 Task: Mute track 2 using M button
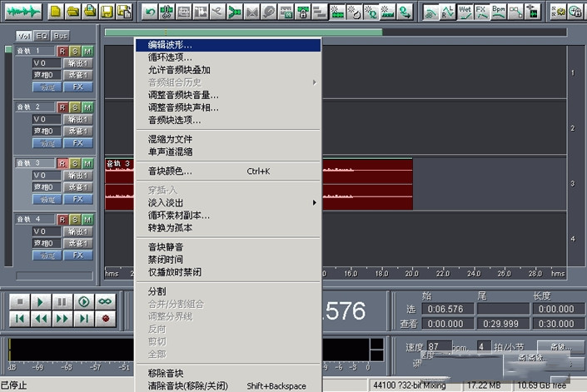(87, 107)
